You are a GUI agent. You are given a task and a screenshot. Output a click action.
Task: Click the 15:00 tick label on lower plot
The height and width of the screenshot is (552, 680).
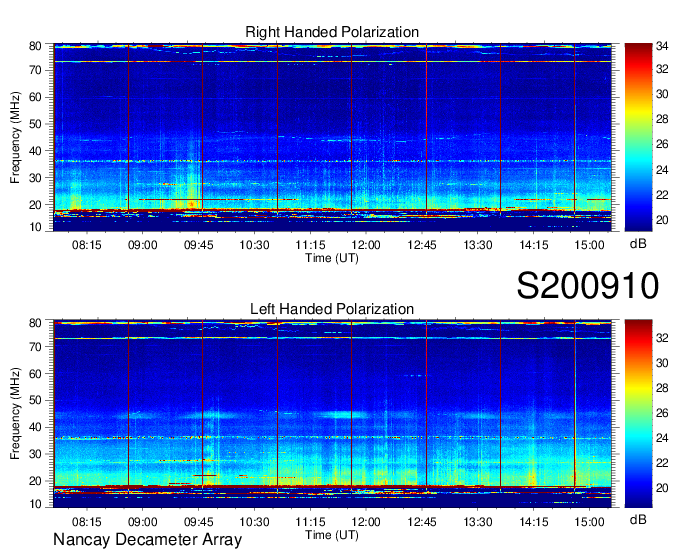pos(589,522)
